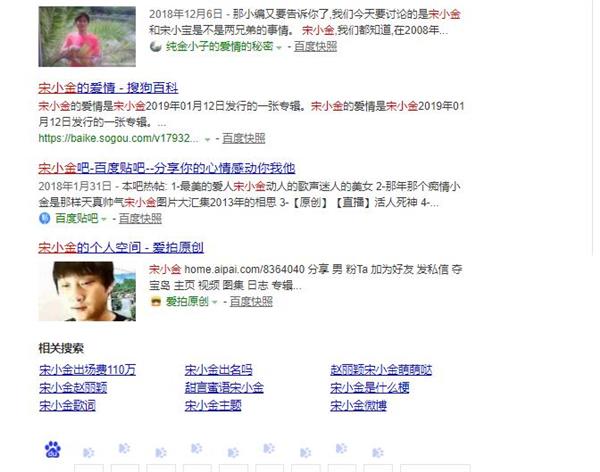Open the 宋小金的个人空间 - 爱拍原创 result
Screen dimensions: 600x472
121,247
